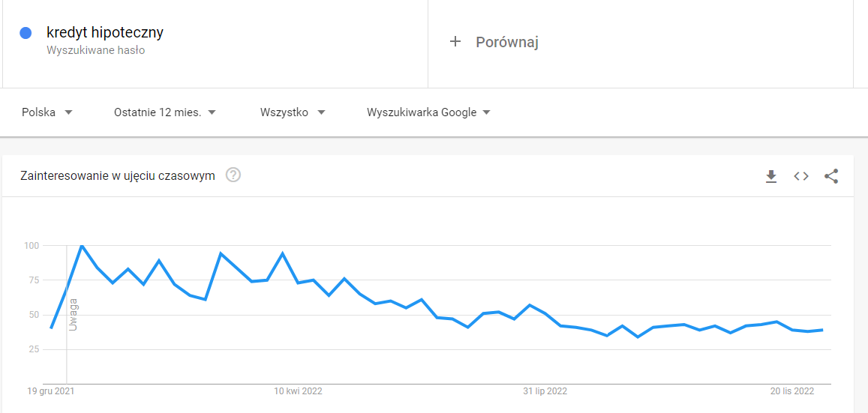Click the 10 kwi 2022 axis label

(x=298, y=391)
